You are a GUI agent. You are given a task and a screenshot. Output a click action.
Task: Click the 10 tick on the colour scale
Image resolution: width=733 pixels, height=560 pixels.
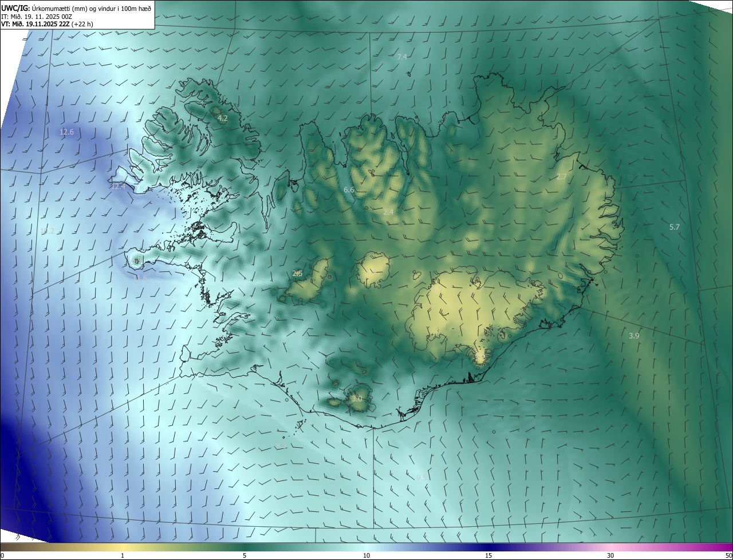click(366, 555)
